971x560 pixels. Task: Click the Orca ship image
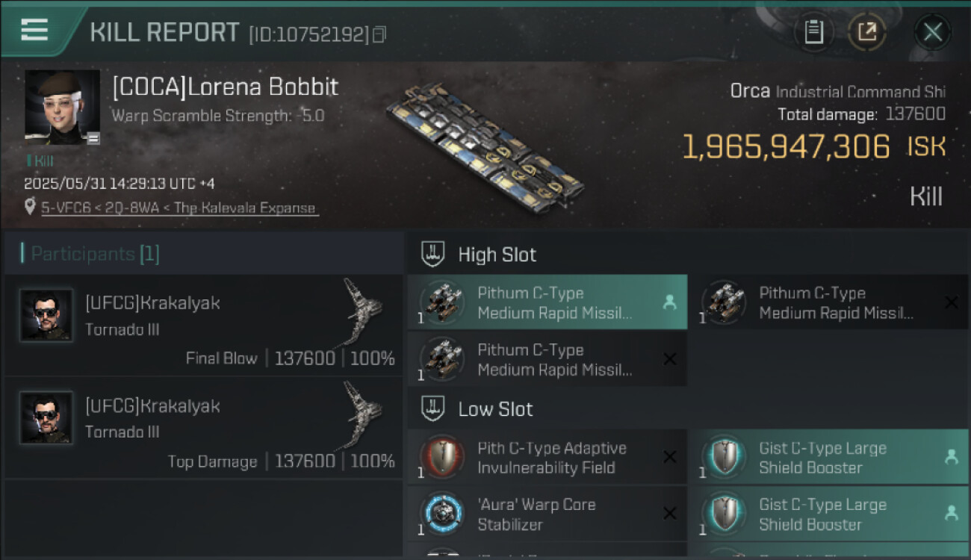(484, 146)
